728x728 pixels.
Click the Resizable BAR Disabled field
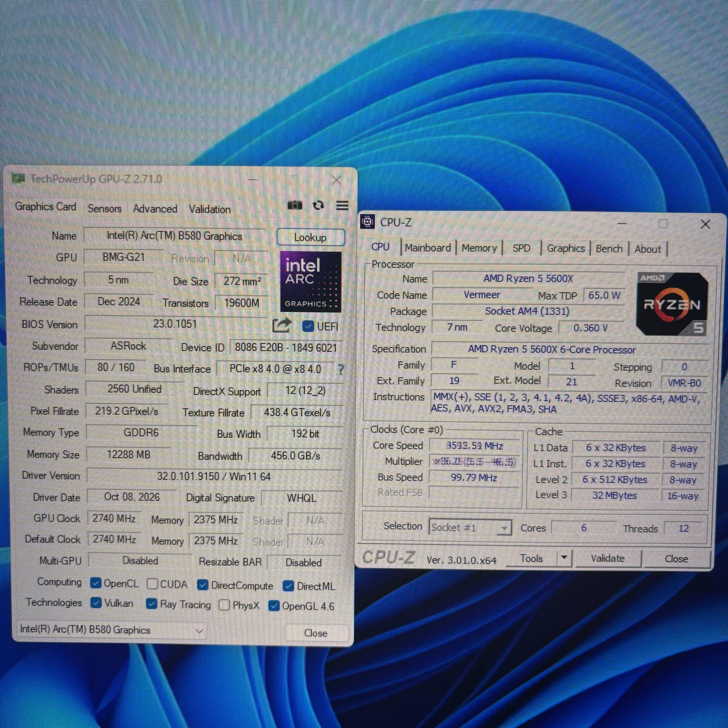pyautogui.click(x=303, y=562)
